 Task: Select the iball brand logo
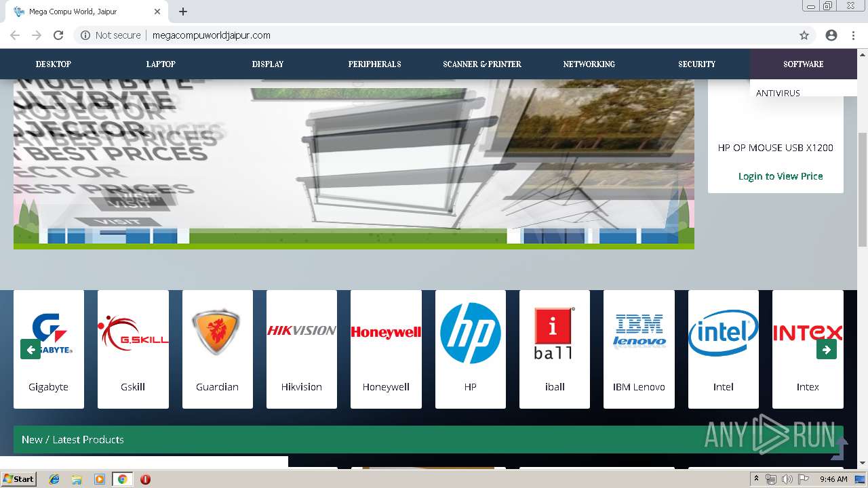tap(555, 333)
